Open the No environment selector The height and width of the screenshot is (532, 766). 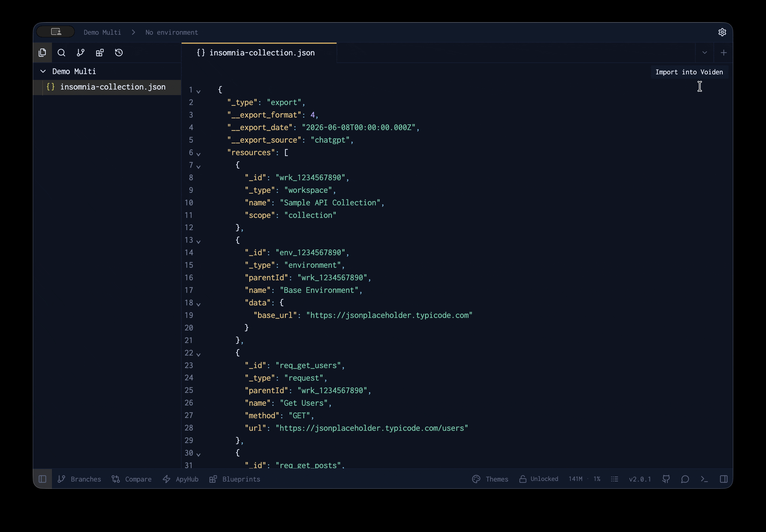(171, 32)
